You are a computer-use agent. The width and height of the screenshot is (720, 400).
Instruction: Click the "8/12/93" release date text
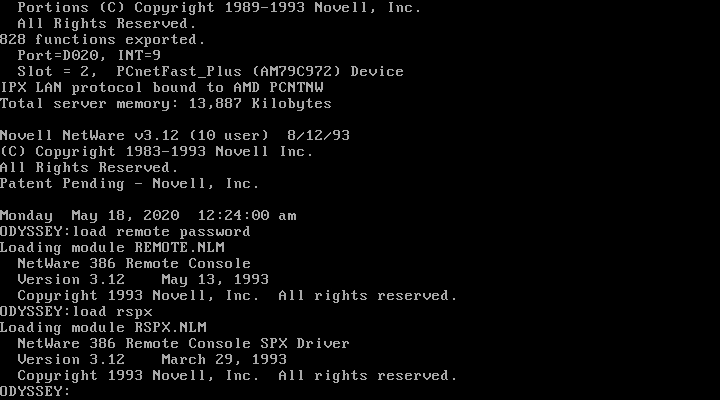click(x=318, y=135)
